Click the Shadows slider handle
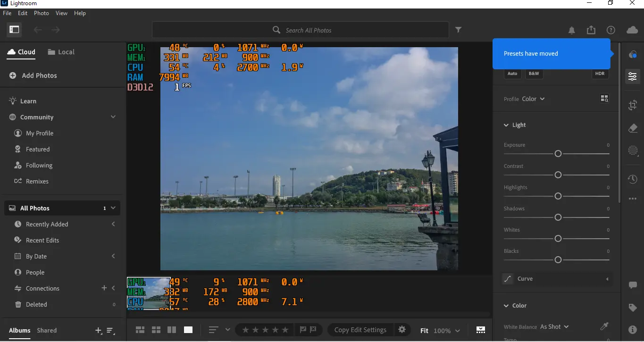Viewport: 644px width, 342px height. point(558,217)
